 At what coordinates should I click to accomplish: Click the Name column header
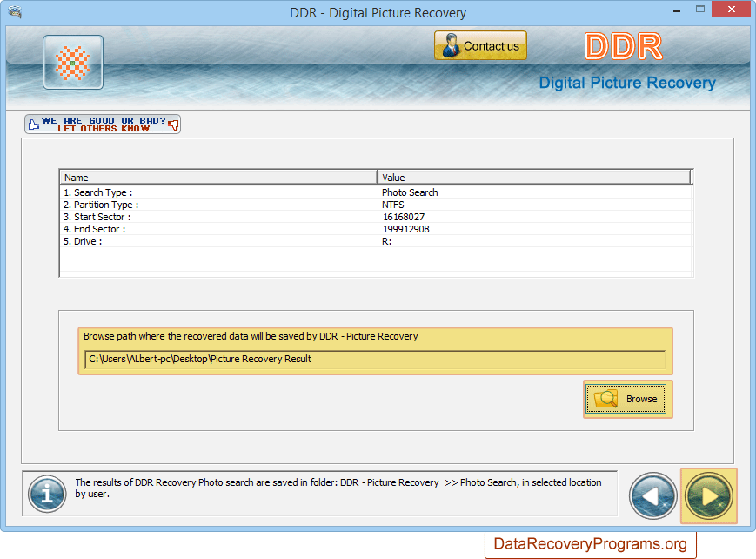(218, 178)
